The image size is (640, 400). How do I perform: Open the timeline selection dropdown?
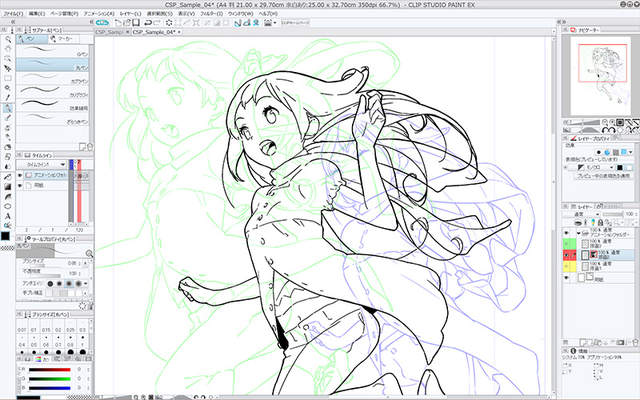click(42, 165)
